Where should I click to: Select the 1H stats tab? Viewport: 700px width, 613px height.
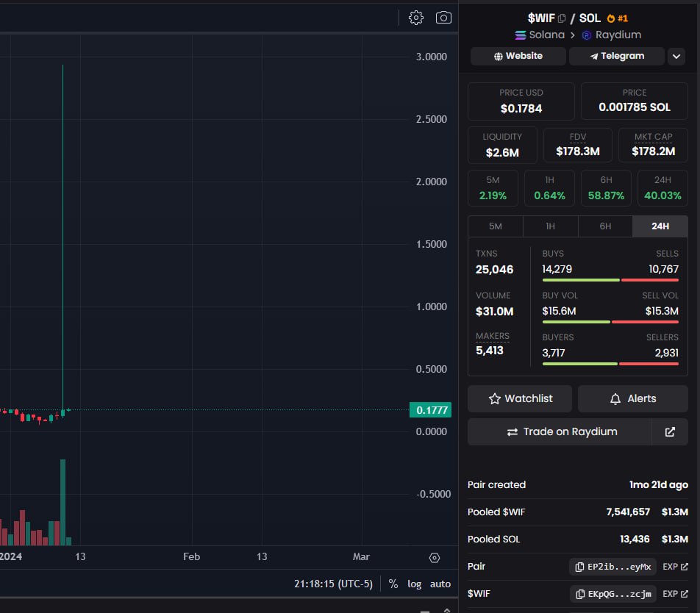[550, 226]
